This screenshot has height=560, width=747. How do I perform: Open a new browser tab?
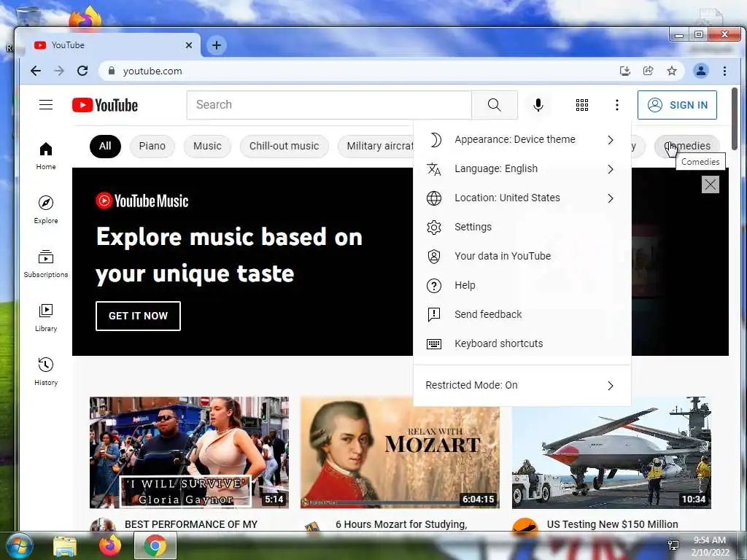point(216,45)
